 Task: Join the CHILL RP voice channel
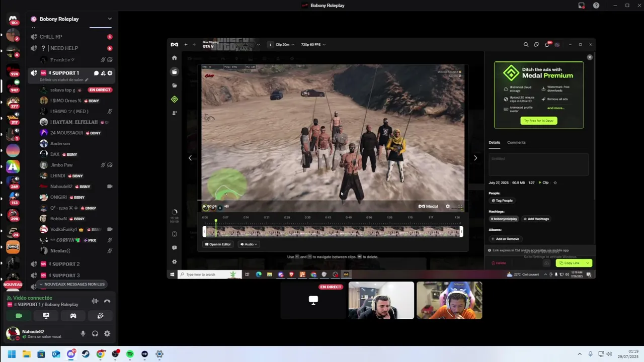[x=71, y=37]
